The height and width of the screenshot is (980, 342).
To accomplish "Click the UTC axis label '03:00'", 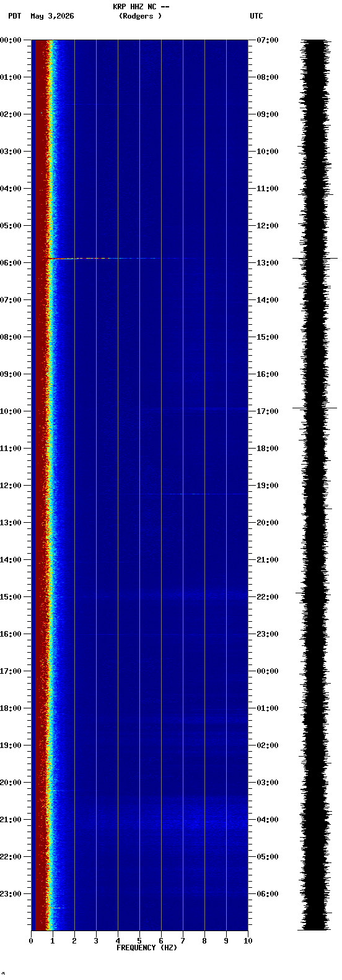I will (x=267, y=783).
